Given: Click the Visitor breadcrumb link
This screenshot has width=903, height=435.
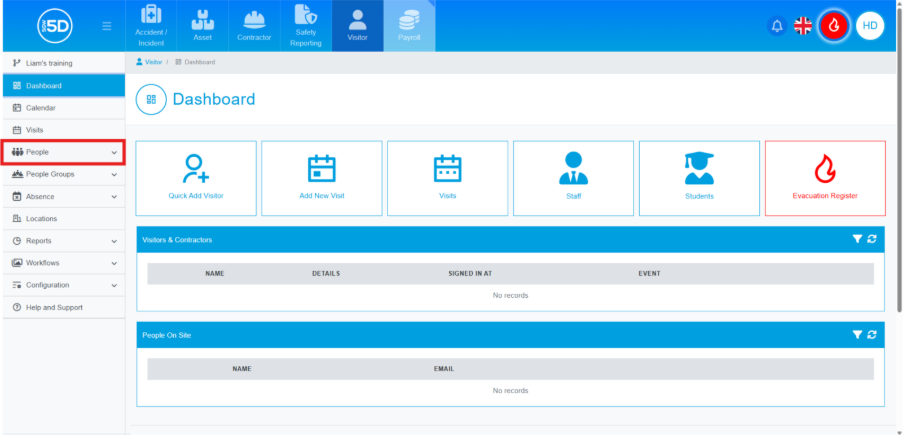Looking at the screenshot, I should click(x=150, y=62).
